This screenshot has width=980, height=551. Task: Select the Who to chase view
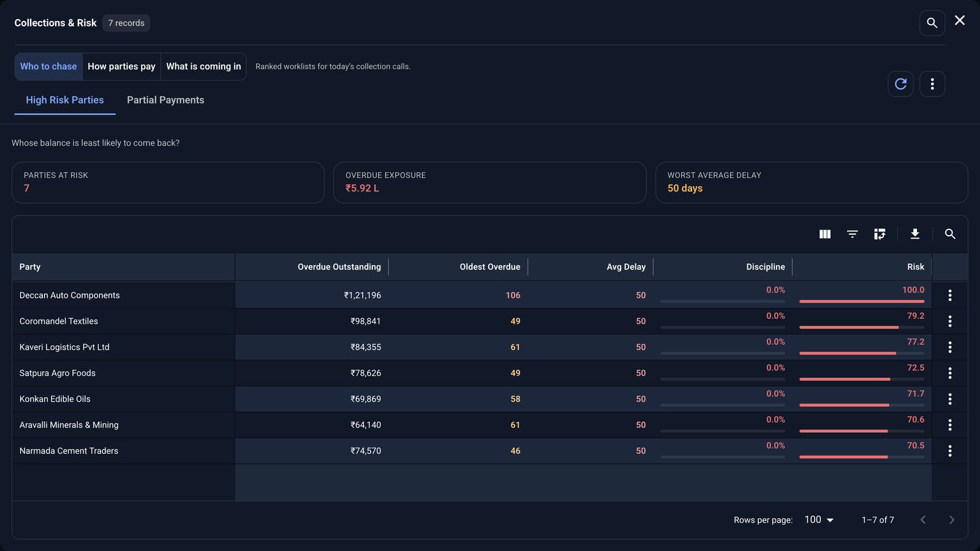(48, 66)
